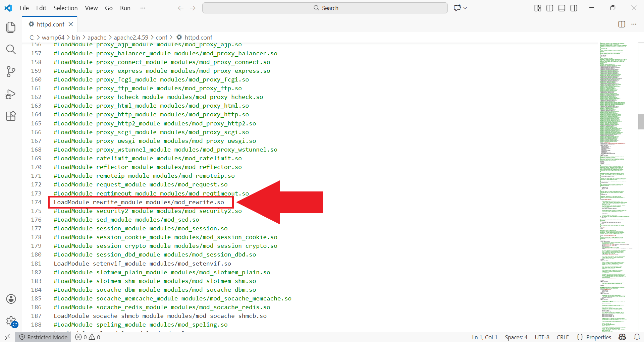
Task: Switch to the httpd.conf tab
Action: [x=49, y=24]
